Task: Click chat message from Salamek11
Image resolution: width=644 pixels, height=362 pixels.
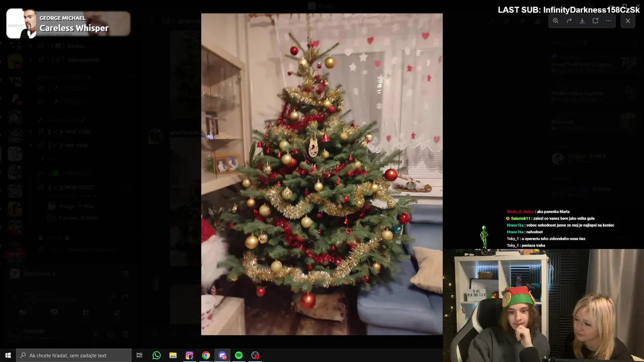Action: 550,219
